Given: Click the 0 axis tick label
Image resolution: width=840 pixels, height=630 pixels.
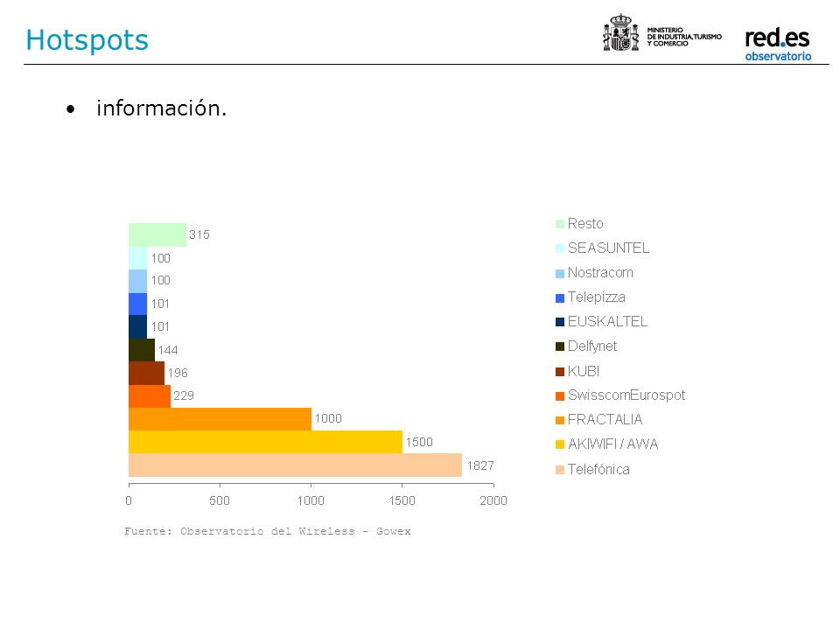Looking at the screenshot, I should pyautogui.click(x=129, y=500).
